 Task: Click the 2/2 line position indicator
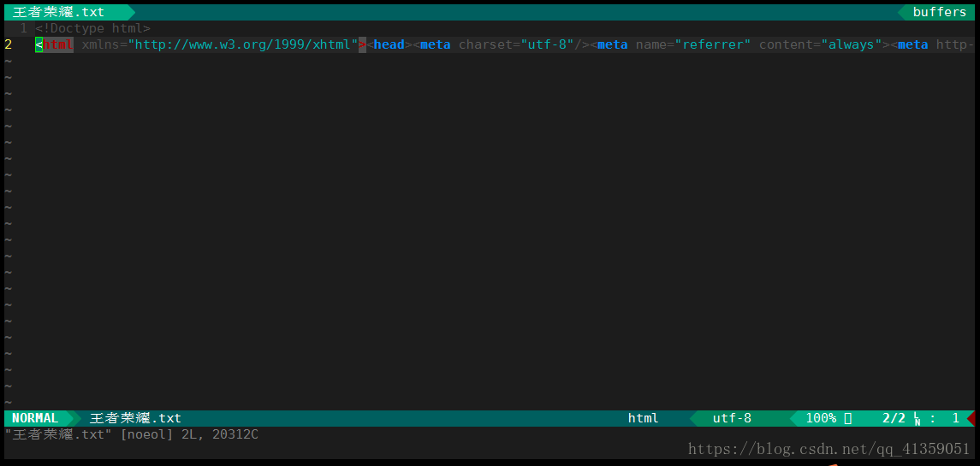(x=894, y=418)
